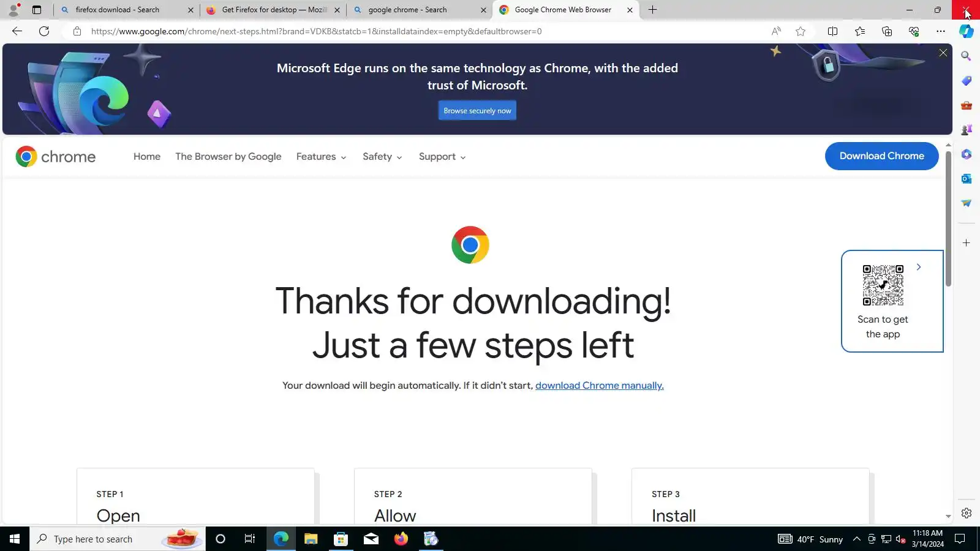
Task: Open the Edge profile icon
Action: [x=13, y=9]
